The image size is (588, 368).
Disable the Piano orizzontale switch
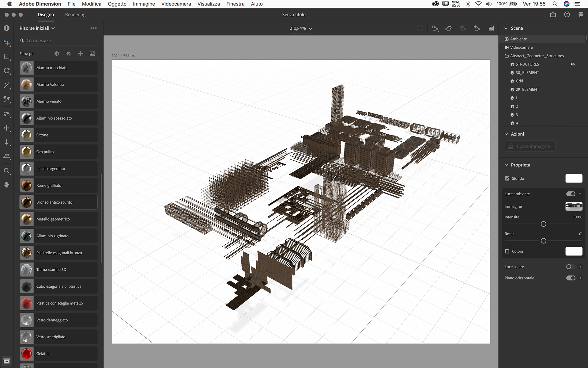(x=571, y=278)
